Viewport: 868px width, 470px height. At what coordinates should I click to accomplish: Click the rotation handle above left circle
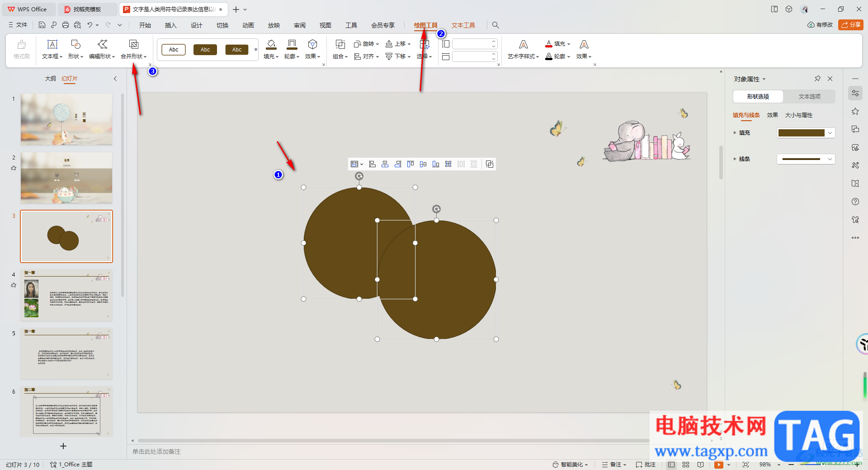click(x=359, y=176)
